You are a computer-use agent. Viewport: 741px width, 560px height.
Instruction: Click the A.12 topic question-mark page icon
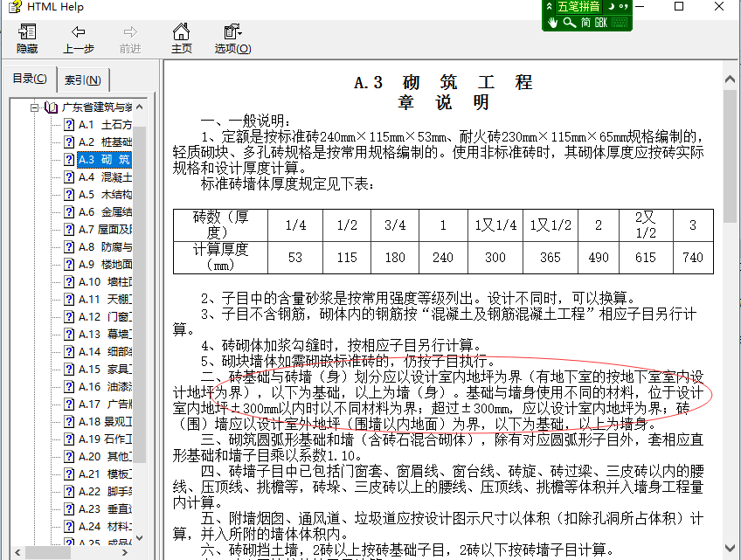pos(69,317)
